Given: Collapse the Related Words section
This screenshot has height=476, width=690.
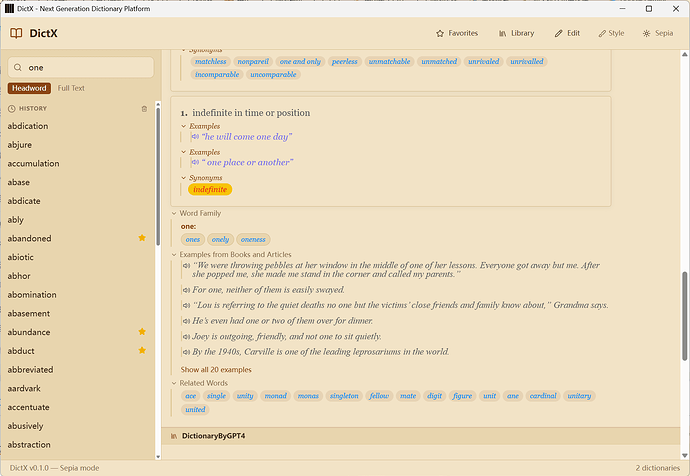Looking at the screenshot, I should coord(174,383).
